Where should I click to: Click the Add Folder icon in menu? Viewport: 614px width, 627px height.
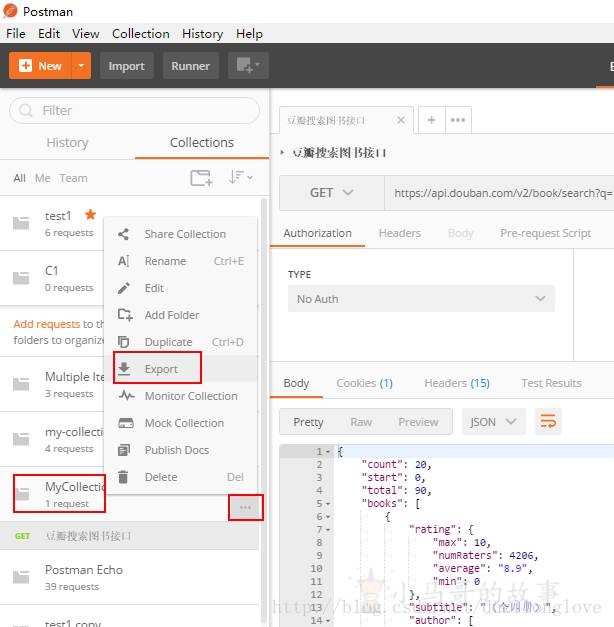click(125, 315)
